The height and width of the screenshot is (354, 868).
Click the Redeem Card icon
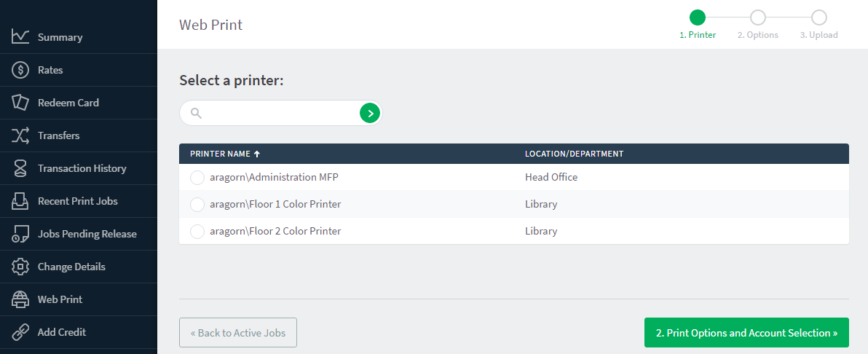click(x=20, y=103)
